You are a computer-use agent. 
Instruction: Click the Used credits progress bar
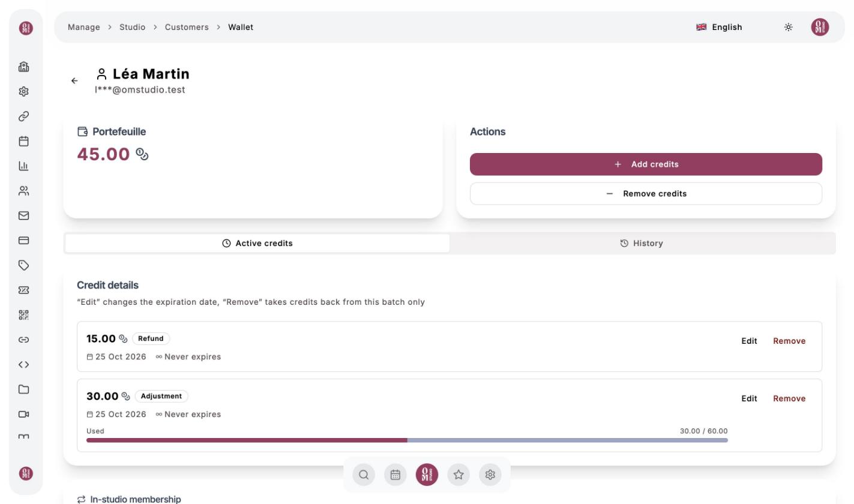pos(407,440)
